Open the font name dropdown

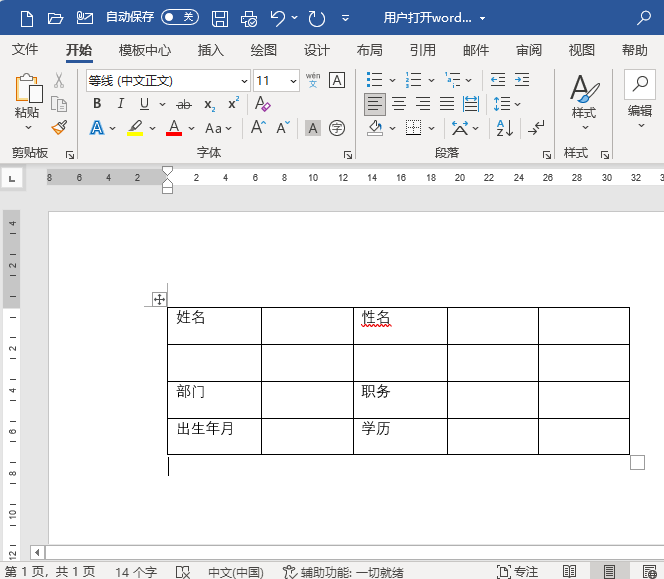(244, 81)
